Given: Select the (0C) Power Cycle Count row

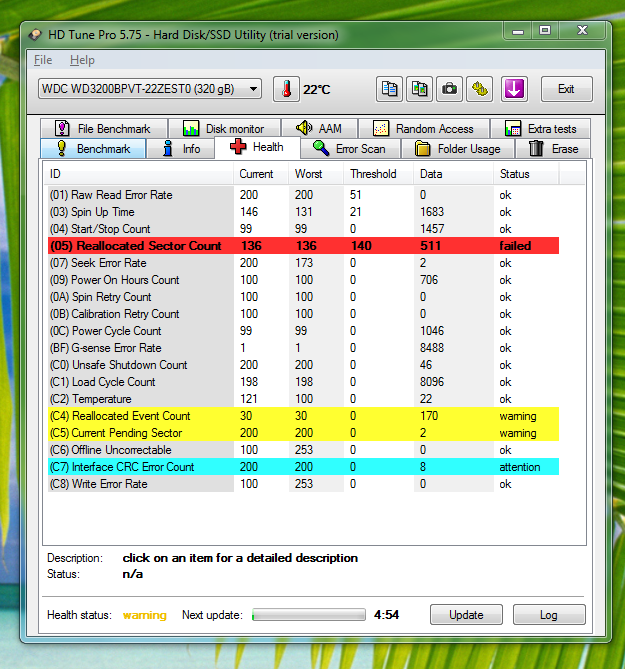Looking at the screenshot, I should [x=303, y=331].
